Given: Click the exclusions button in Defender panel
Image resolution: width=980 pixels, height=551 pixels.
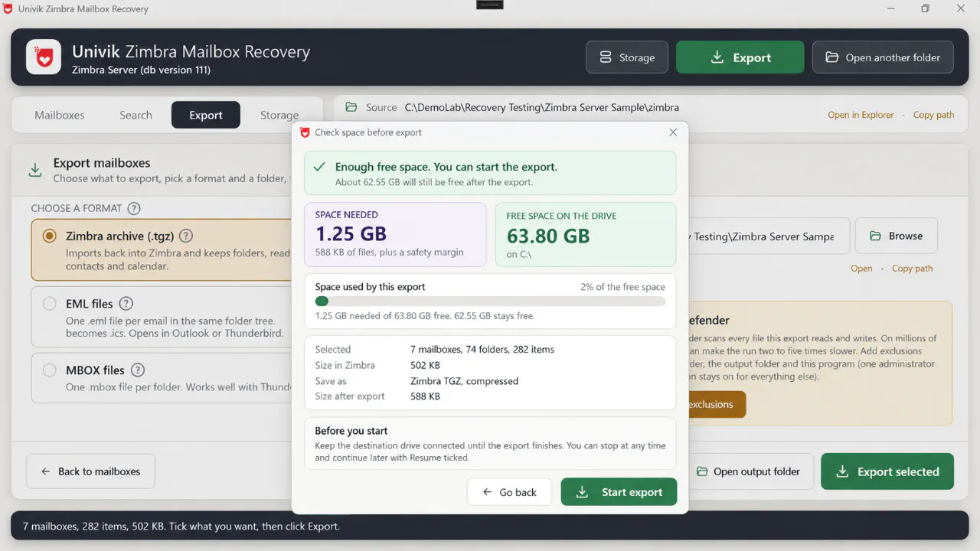Looking at the screenshot, I should 715,404.
